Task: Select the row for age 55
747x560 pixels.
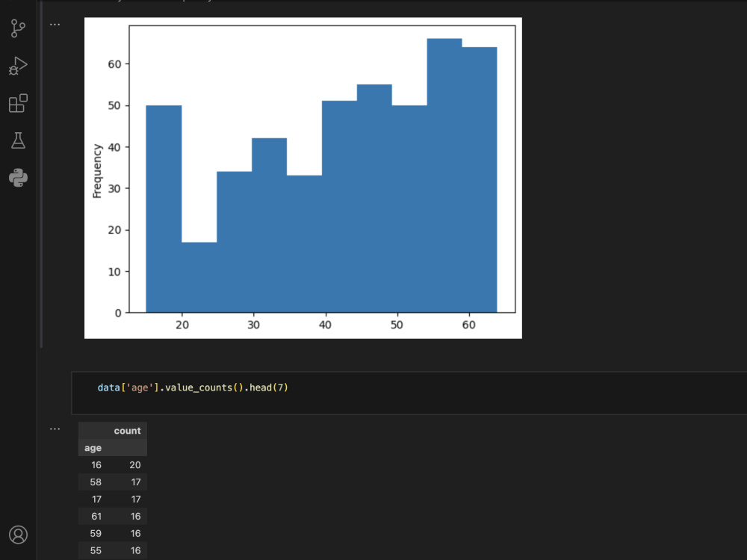Action: 113,550
